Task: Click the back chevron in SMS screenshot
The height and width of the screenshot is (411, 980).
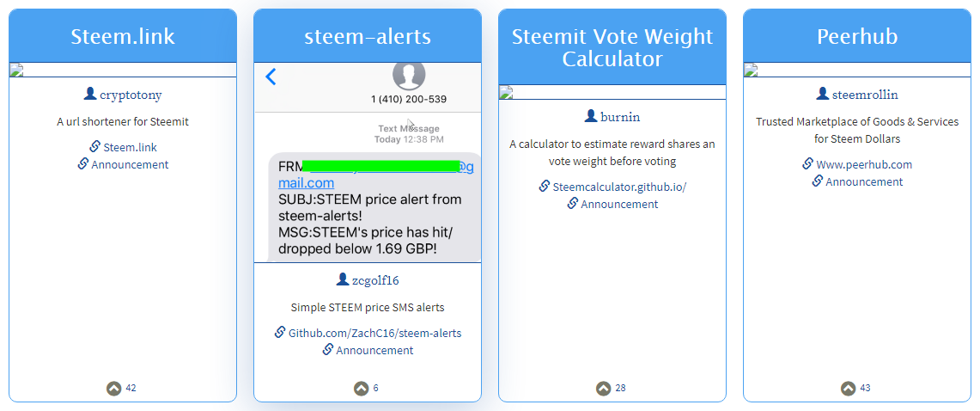Action: pos(271,77)
